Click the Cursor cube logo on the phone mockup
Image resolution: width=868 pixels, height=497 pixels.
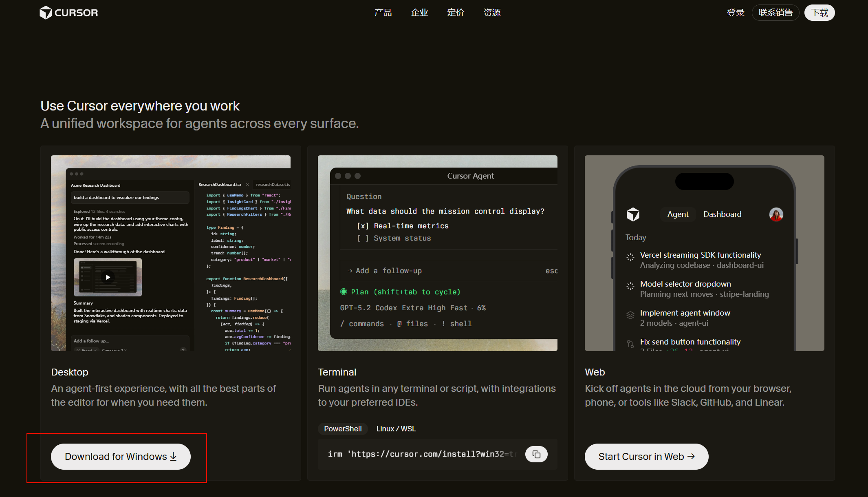point(633,214)
